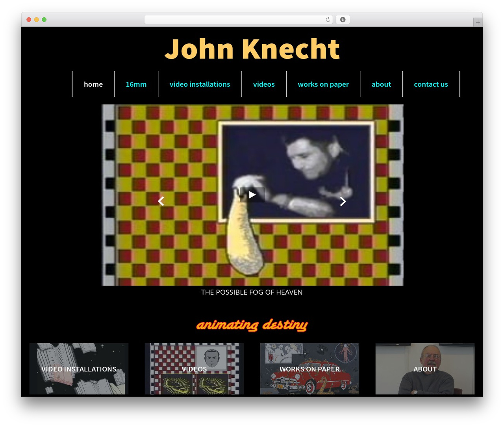Open VIDEOS thumbnail tile
This screenshot has width=504, height=427.
tap(194, 369)
